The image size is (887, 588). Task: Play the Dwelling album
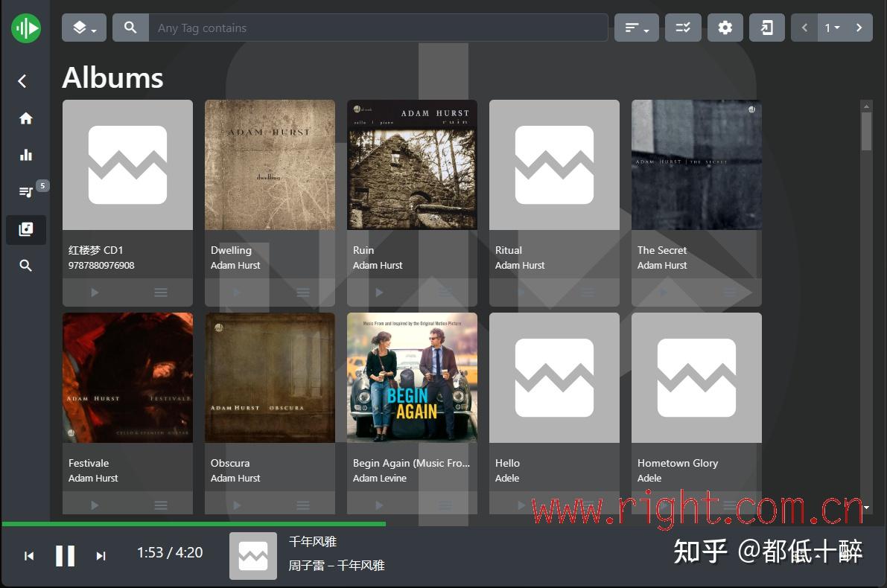pyautogui.click(x=237, y=293)
